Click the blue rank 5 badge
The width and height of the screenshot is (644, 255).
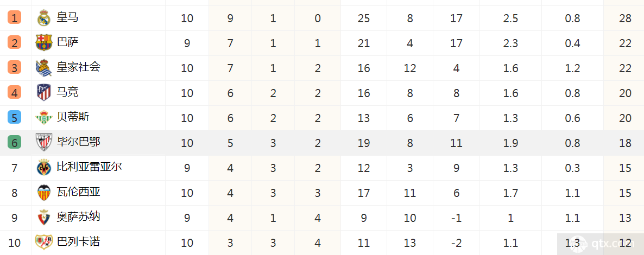(14, 118)
